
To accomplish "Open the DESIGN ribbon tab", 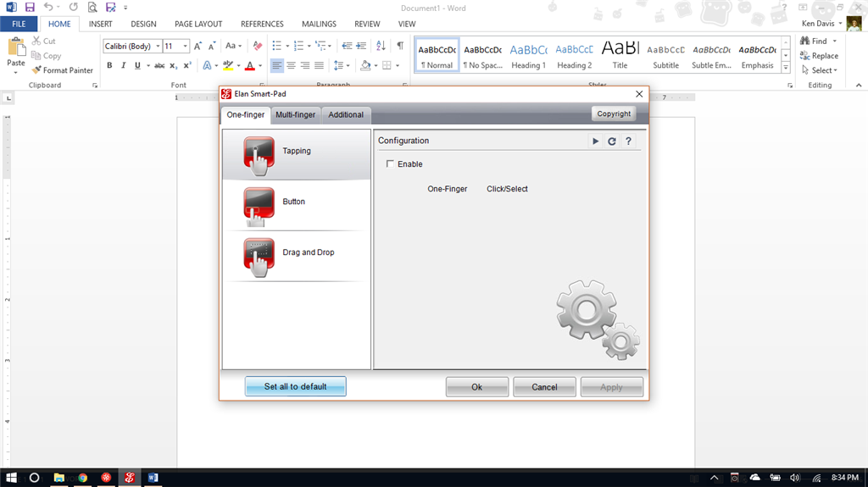I will 143,24.
